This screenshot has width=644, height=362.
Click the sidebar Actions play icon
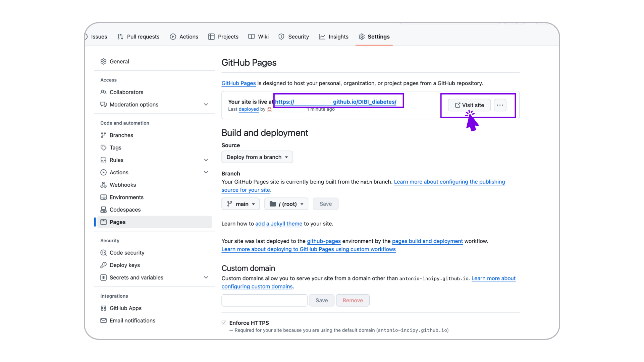coord(103,172)
